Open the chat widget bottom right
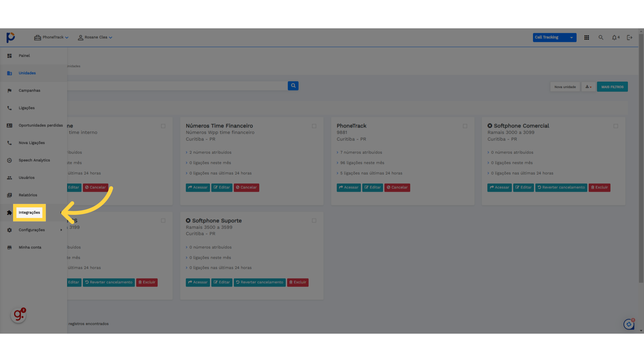644x362 pixels. click(x=629, y=324)
